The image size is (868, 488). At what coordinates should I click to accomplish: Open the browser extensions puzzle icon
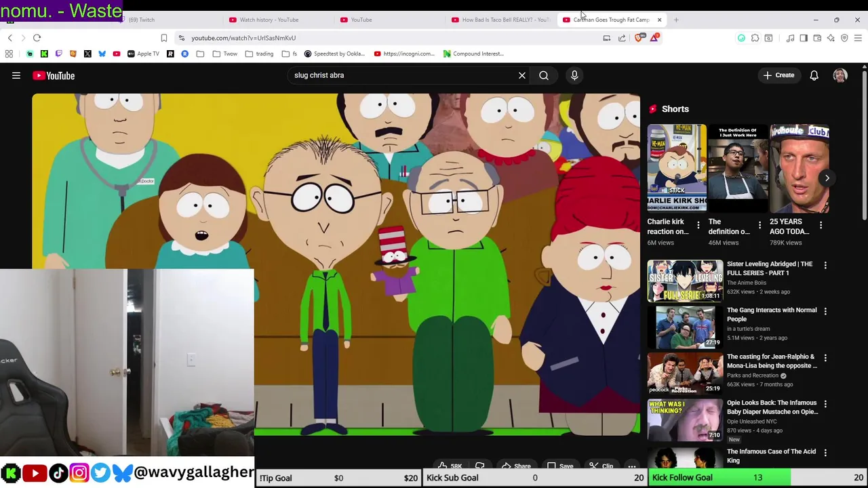tap(755, 38)
